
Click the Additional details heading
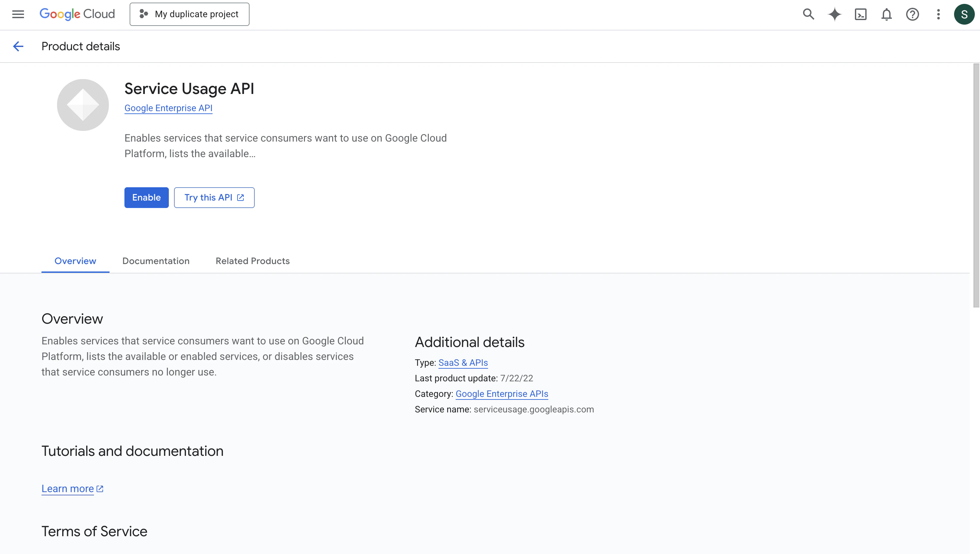[x=470, y=342]
